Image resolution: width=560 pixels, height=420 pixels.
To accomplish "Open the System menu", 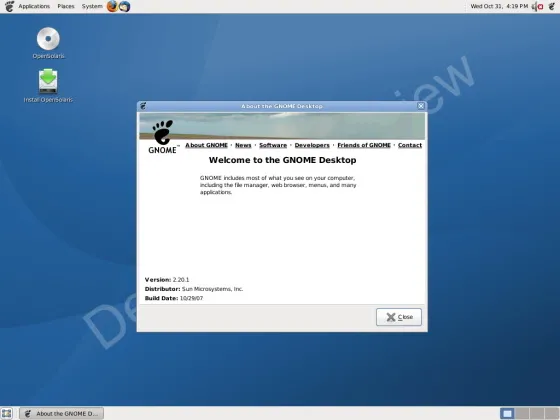I will pyautogui.click(x=92, y=6).
